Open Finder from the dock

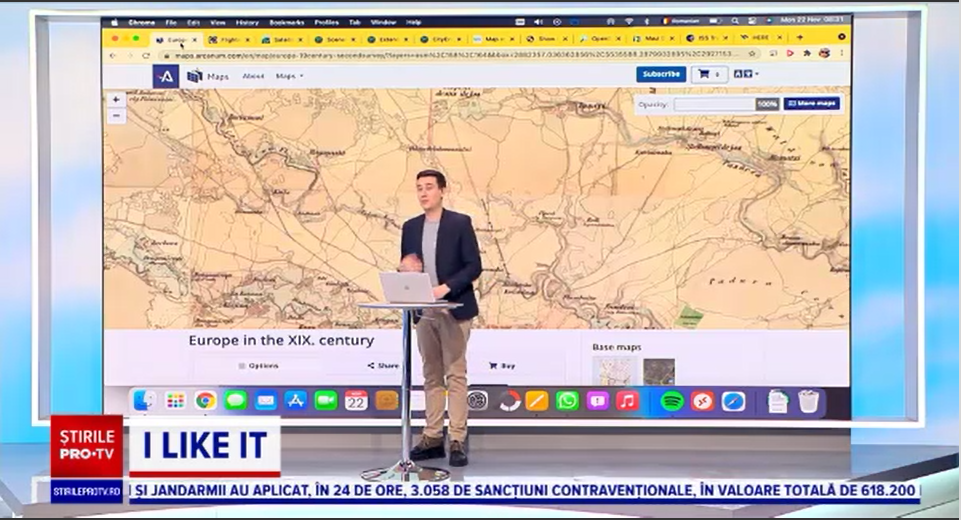(144, 401)
